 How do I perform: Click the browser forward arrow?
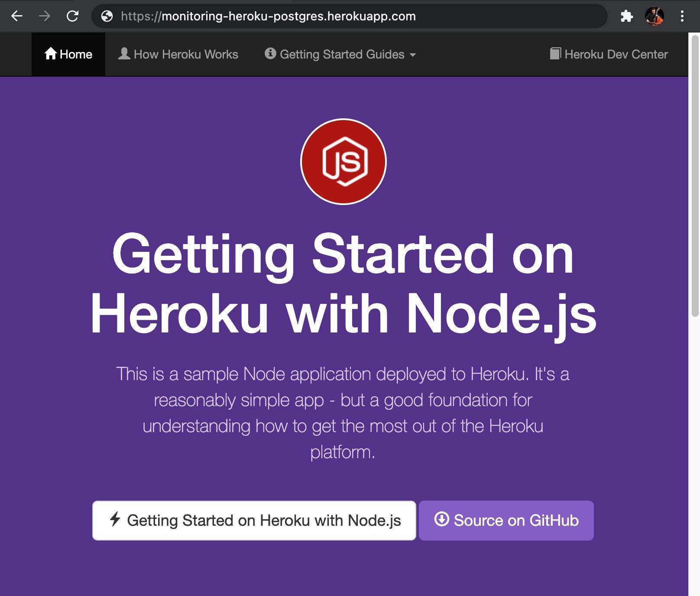click(x=45, y=16)
